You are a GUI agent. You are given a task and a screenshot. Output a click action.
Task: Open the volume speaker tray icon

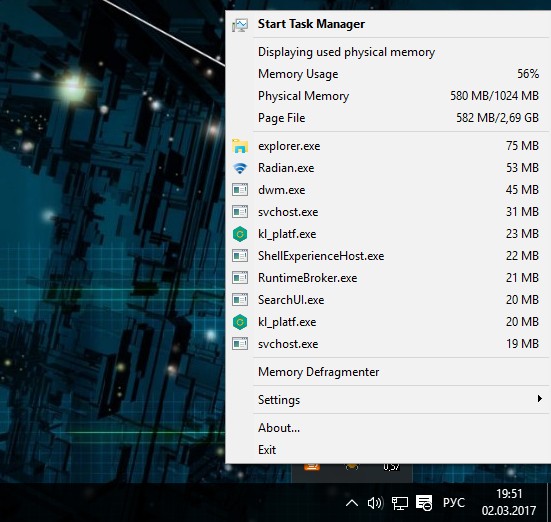click(375, 503)
